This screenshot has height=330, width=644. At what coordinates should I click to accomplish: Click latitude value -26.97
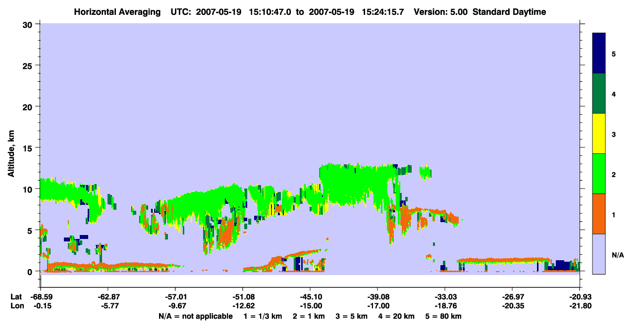[512, 297]
